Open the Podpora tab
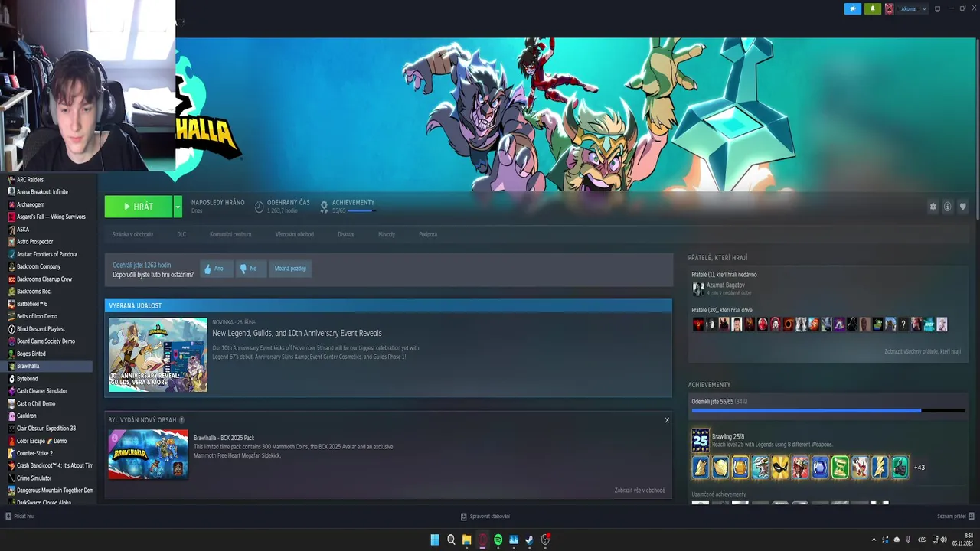Viewport: 980px width, 551px height. (428, 234)
